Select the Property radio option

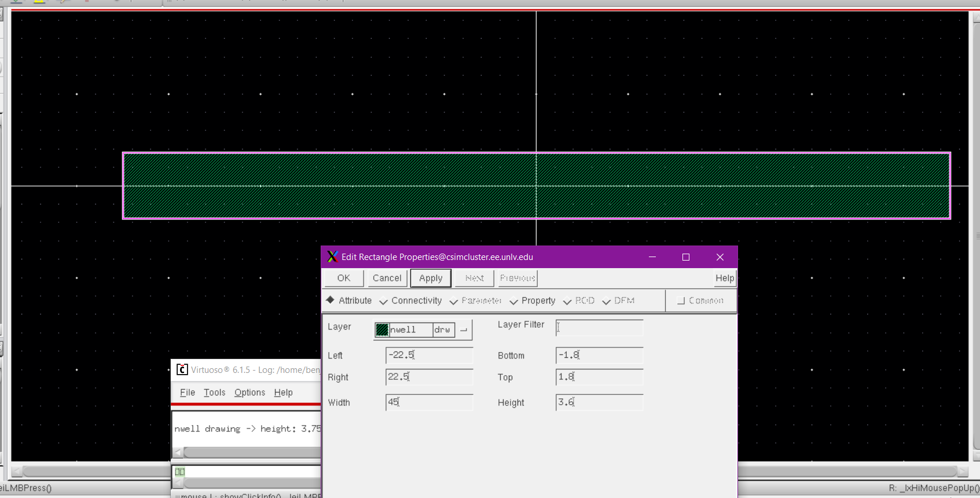click(513, 301)
